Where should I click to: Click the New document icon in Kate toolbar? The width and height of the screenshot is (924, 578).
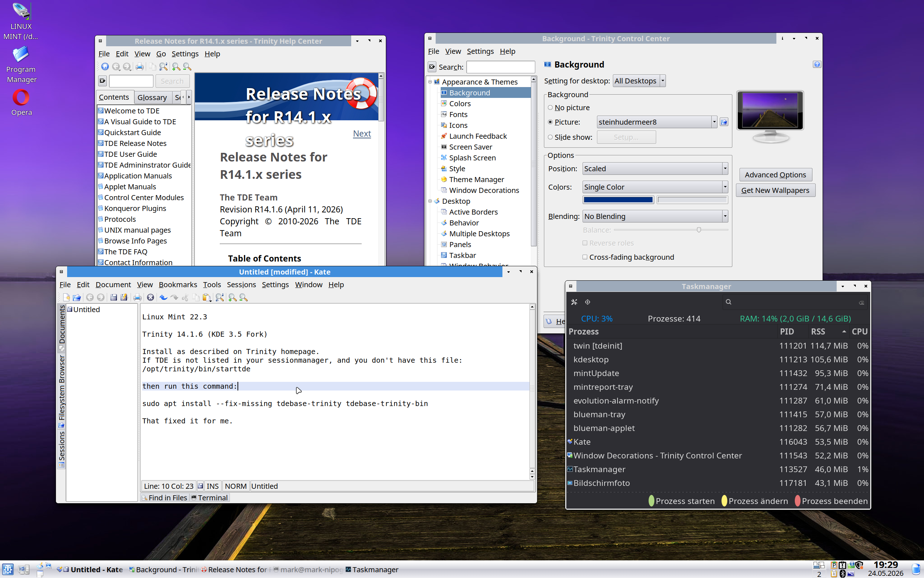tap(66, 297)
